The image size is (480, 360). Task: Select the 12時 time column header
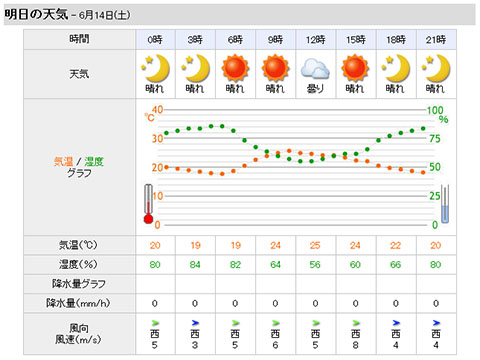[x=316, y=40]
